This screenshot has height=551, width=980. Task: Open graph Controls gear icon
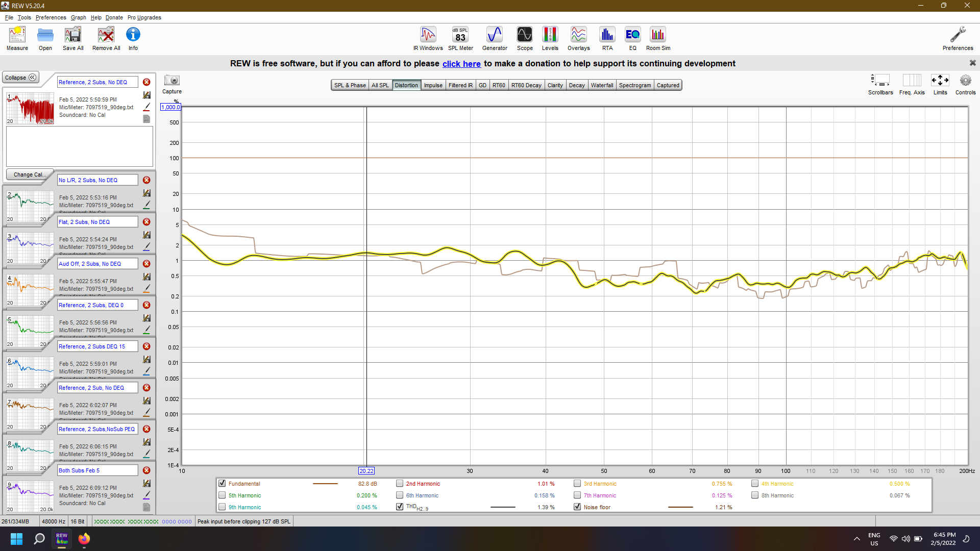click(x=965, y=84)
